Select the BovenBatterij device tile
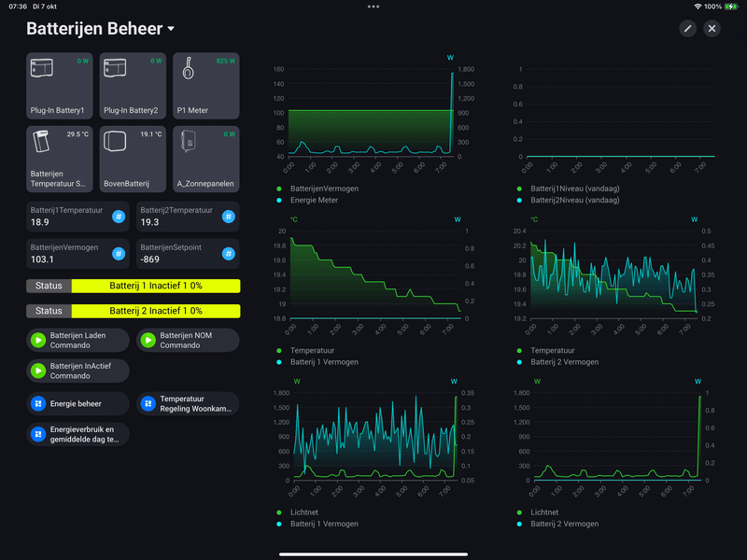Screen dimensions: 747x560 [x=133, y=159]
